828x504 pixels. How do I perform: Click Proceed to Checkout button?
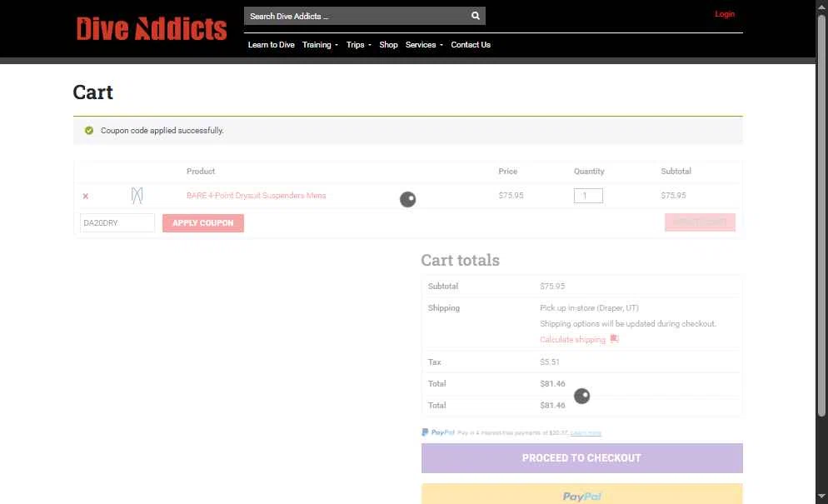click(x=582, y=458)
